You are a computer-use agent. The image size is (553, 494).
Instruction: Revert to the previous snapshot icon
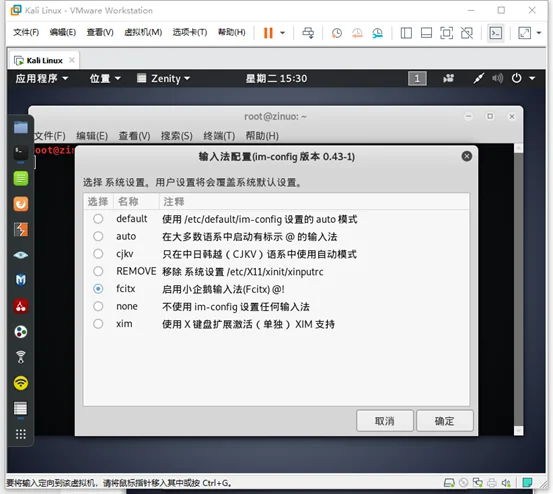click(357, 33)
